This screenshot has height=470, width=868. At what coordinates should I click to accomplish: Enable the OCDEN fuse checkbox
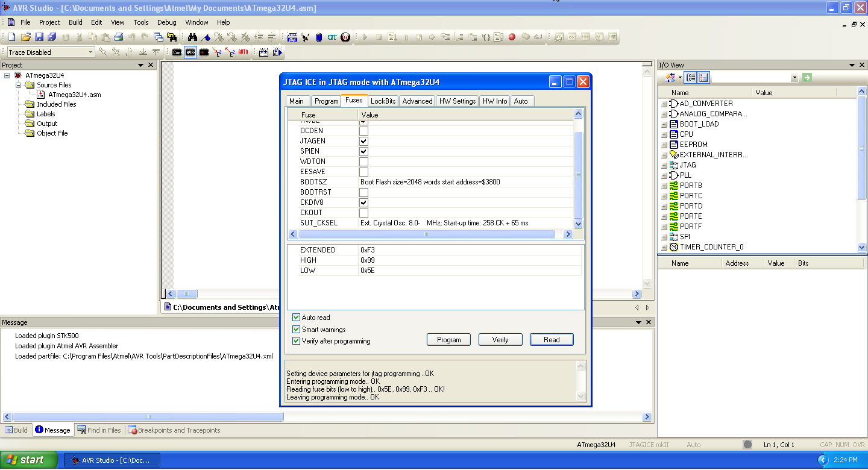coord(363,131)
